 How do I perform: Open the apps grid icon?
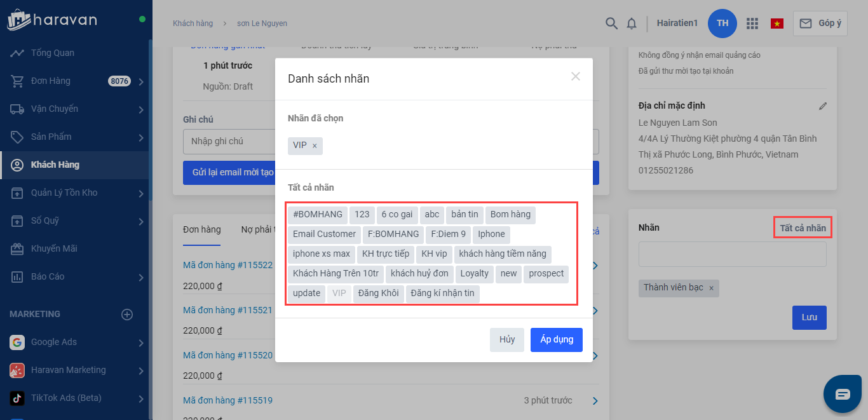752,24
